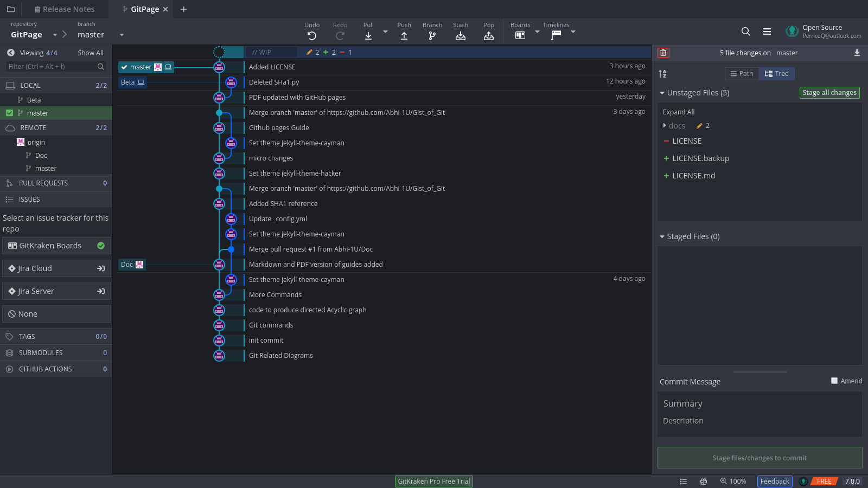Click Jira Server sign-in arrow icon
Viewport: 868px width, 488px height.
click(x=101, y=291)
